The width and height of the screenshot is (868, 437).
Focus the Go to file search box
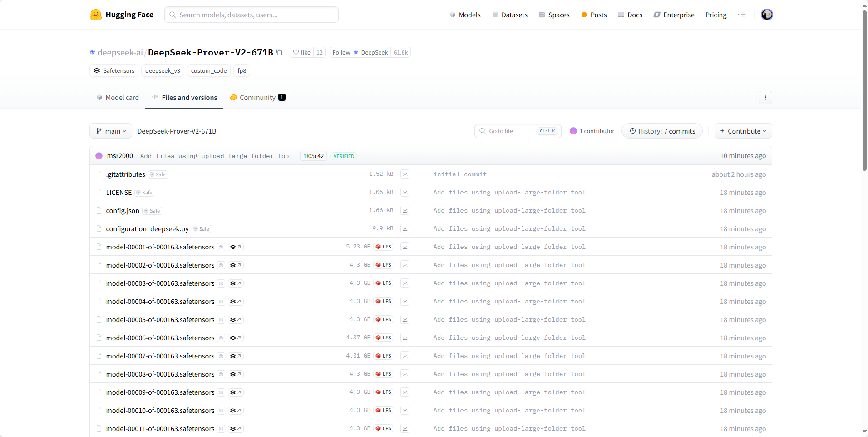click(518, 131)
